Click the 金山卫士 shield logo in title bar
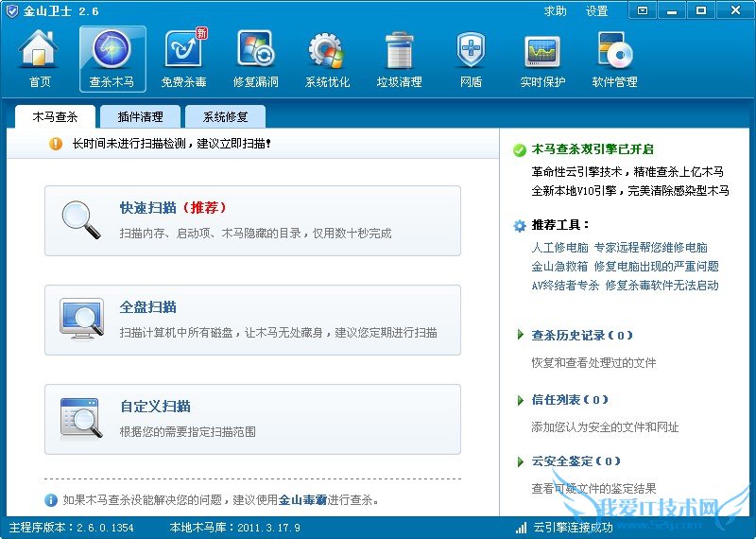The width and height of the screenshot is (756, 539). (x=12, y=10)
